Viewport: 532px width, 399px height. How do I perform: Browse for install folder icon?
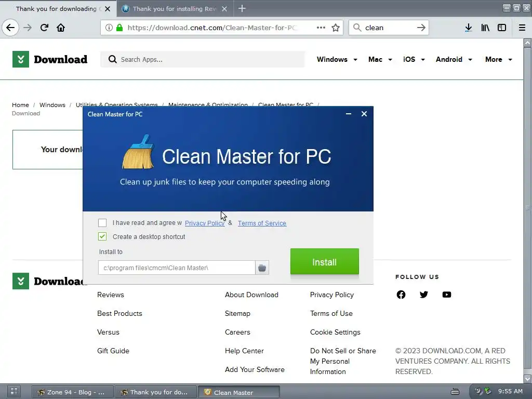(x=262, y=268)
